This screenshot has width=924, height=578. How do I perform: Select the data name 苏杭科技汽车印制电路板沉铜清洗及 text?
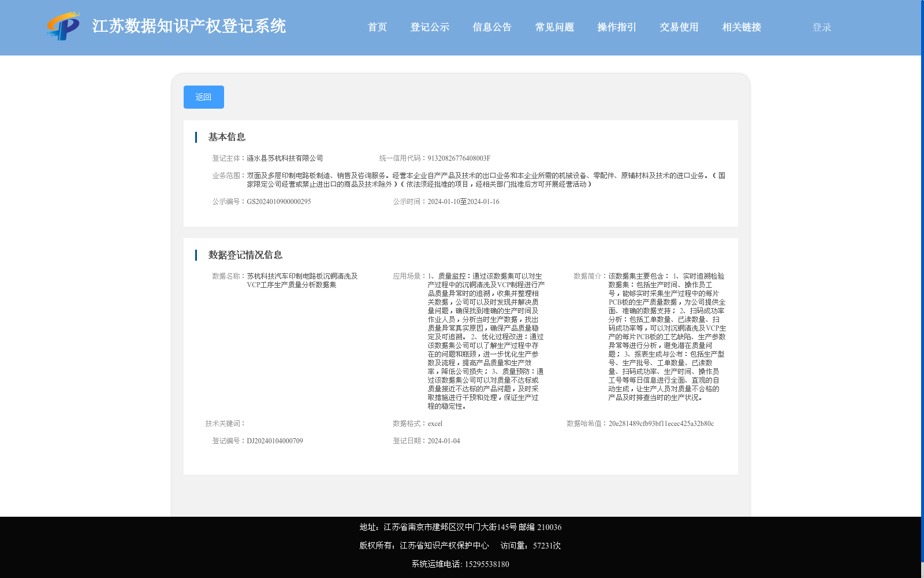tap(302, 276)
